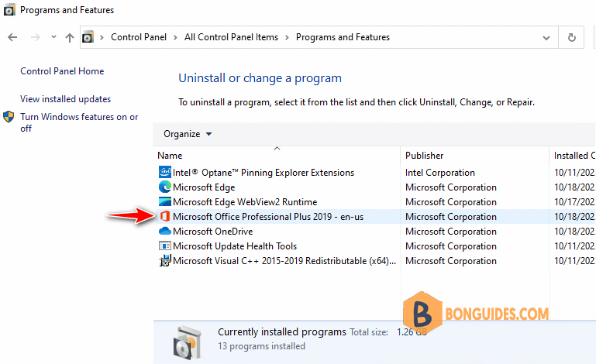Click the Intel Optane row's install date
The image size is (596, 364).
(x=574, y=173)
